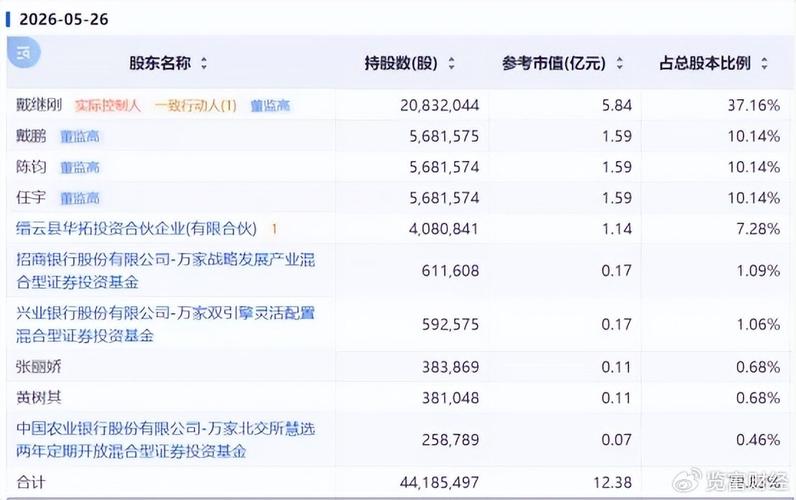Sort by 股东名称 column arrows
Image resolution: width=796 pixels, height=500 pixels.
(x=204, y=63)
